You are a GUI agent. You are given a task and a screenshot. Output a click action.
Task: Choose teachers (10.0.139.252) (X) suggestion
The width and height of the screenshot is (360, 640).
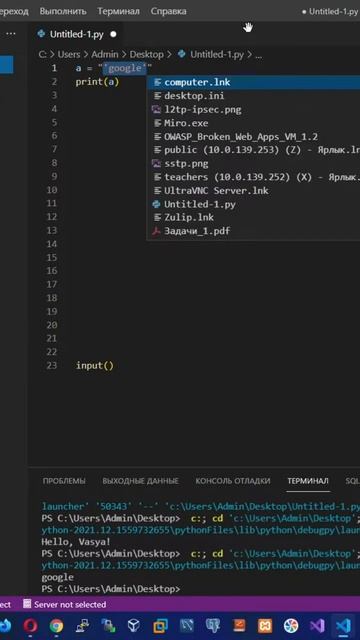tap(253, 177)
